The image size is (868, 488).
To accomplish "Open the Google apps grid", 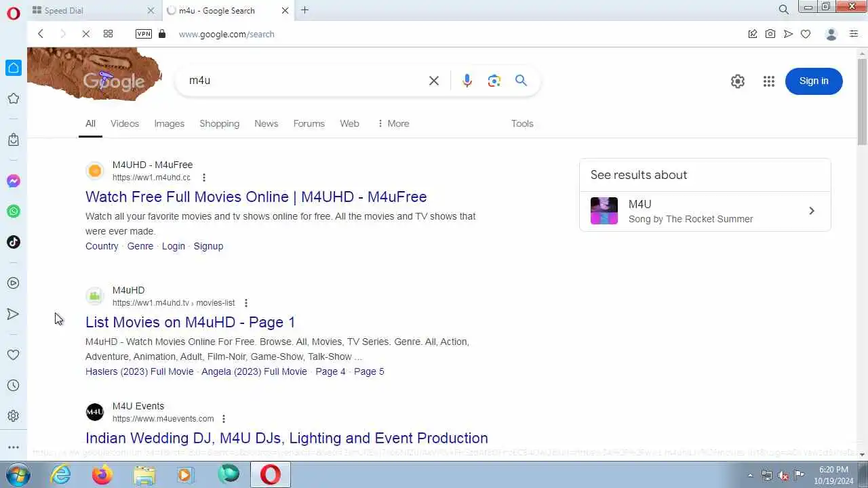I will tap(768, 81).
